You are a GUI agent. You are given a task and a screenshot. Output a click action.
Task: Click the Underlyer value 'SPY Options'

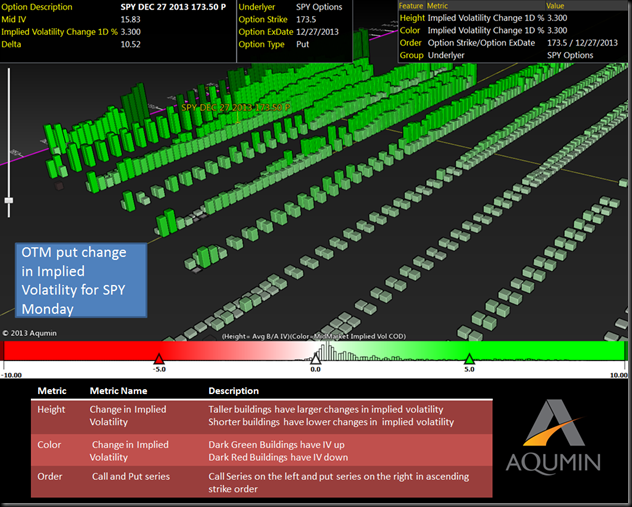pos(319,7)
